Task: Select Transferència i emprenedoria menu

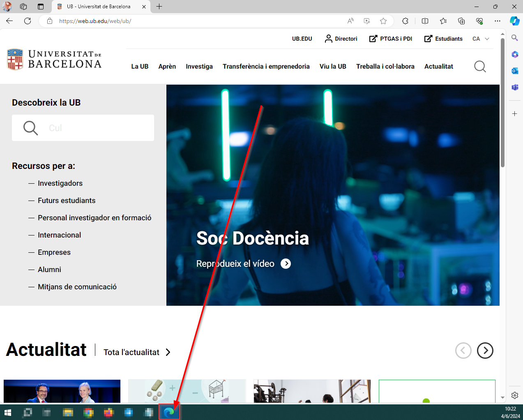Action: [266, 66]
